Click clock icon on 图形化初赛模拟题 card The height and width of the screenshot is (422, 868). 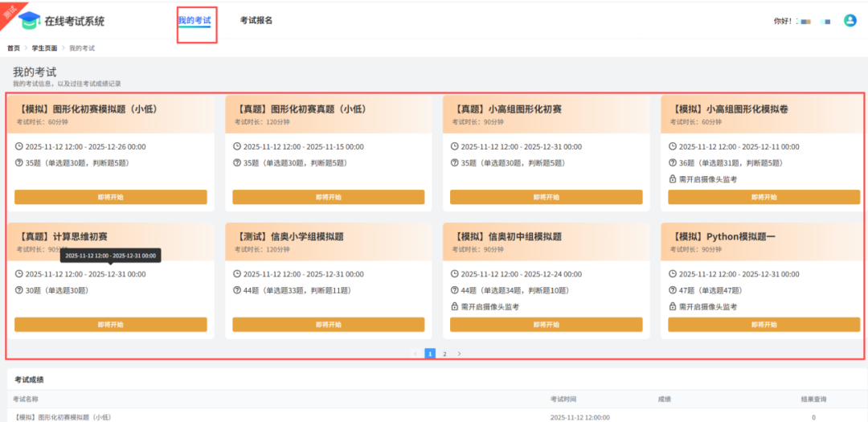19,147
